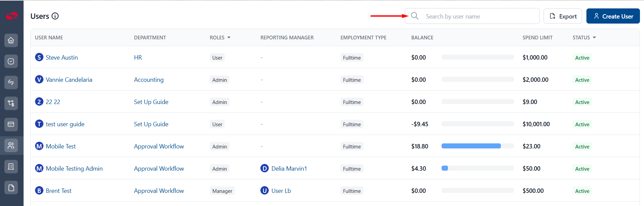The image size is (644, 206).
Task: Focus the Search by user name field
Action: pos(472,16)
